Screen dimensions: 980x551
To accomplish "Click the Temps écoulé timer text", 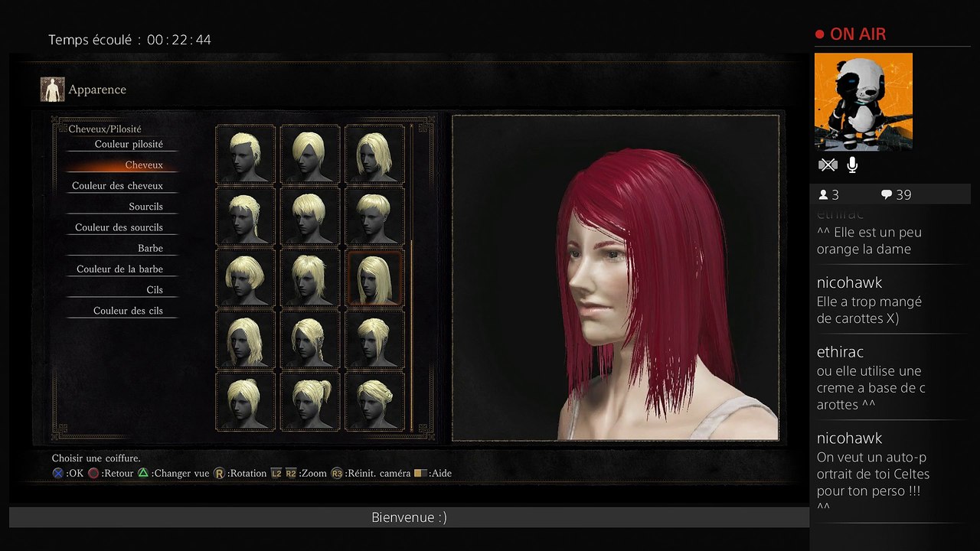I will (129, 40).
